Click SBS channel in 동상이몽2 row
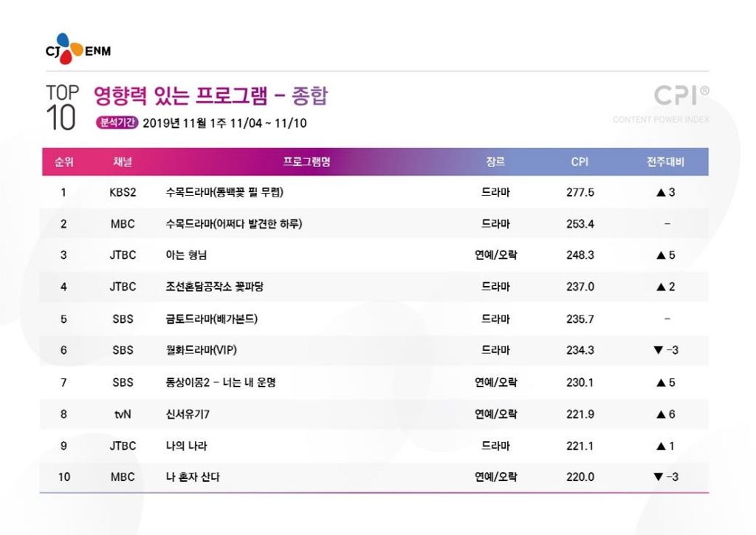Viewport: 756px width, 535px height. pyautogui.click(x=123, y=383)
